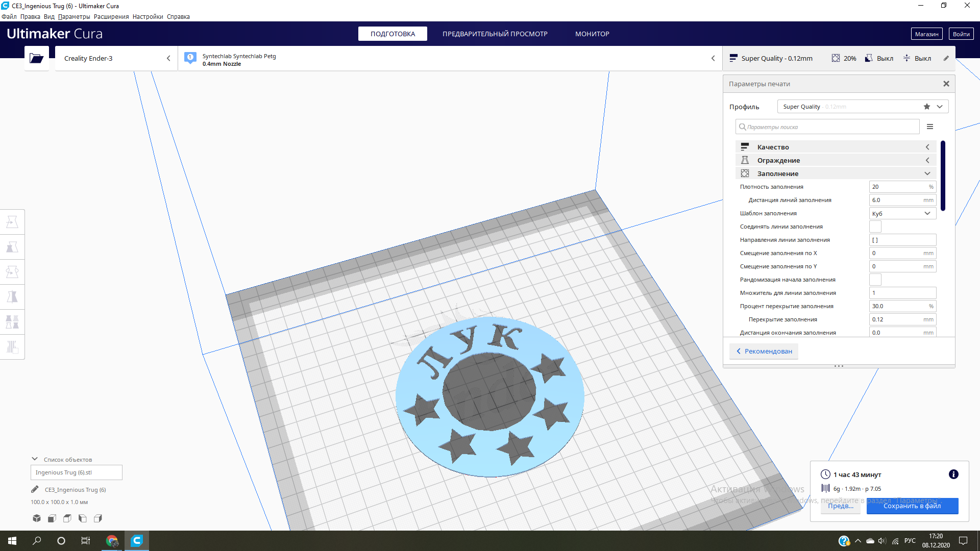Select the Move tool in left toolbar
This screenshot has height=551, width=980.
click(12, 222)
